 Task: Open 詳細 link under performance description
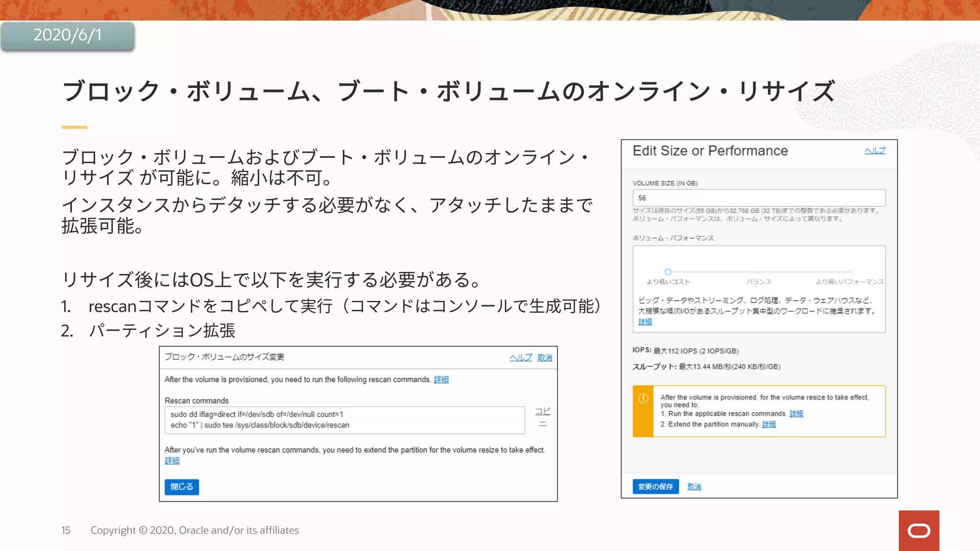[645, 322]
